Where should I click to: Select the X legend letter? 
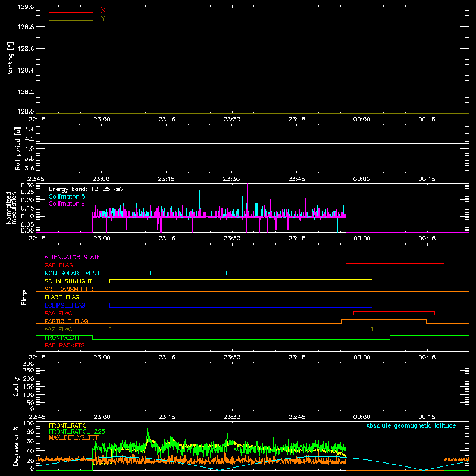click(x=103, y=11)
